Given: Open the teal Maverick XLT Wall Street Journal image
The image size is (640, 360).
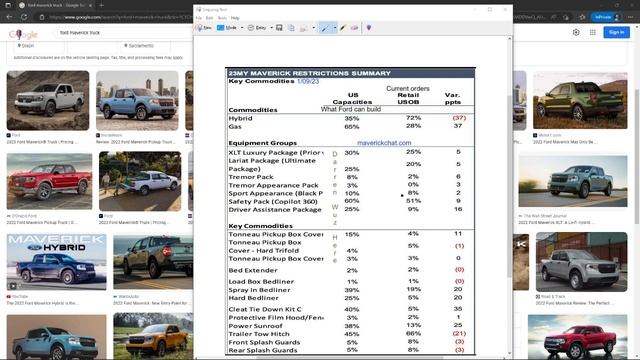Looking at the screenshot, I should [573, 181].
